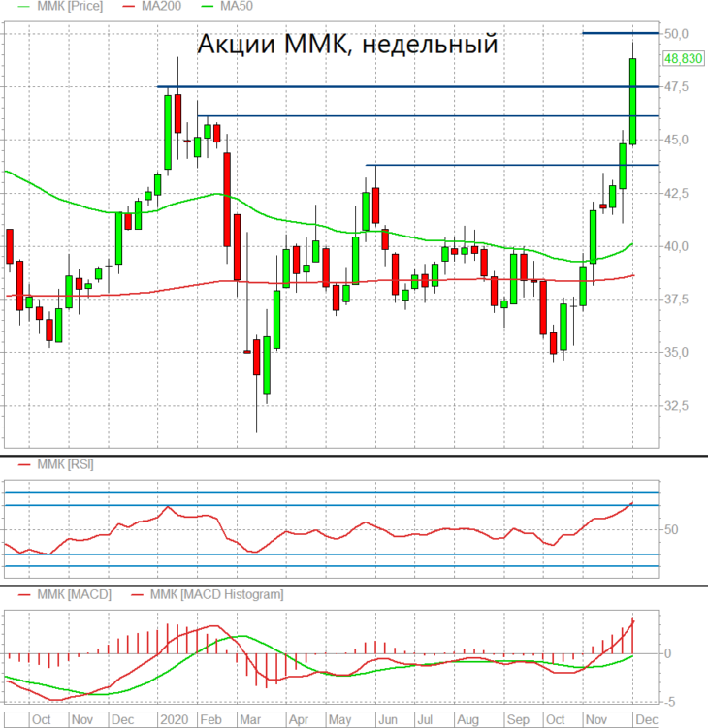The height and width of the screenshot is (728, 708).
Task: Click the MACD axis value 0
Action: (x=668, y=653)
